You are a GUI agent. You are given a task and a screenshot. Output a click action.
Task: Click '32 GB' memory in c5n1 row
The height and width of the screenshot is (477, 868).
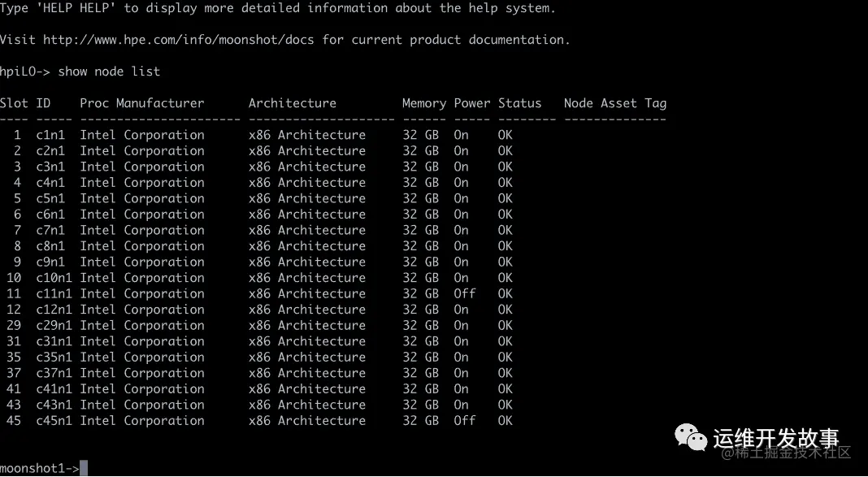coord(421,198)
